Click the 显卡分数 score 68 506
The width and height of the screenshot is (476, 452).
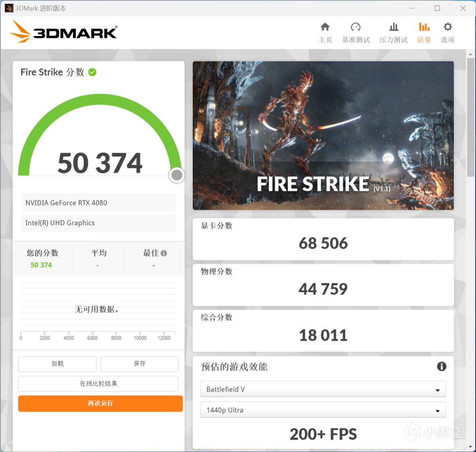(323, 244)
